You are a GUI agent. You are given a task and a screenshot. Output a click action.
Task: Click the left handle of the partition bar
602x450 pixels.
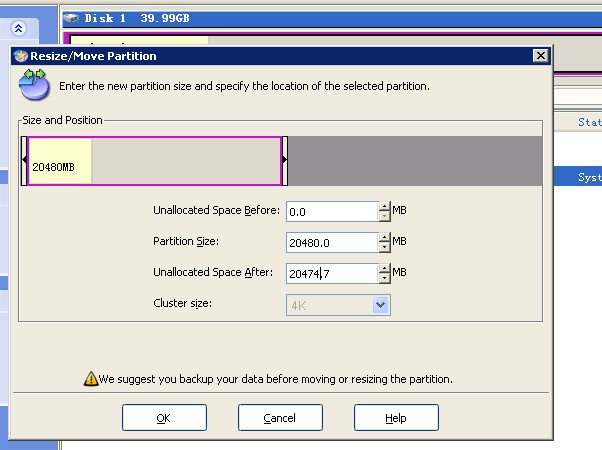25,161
